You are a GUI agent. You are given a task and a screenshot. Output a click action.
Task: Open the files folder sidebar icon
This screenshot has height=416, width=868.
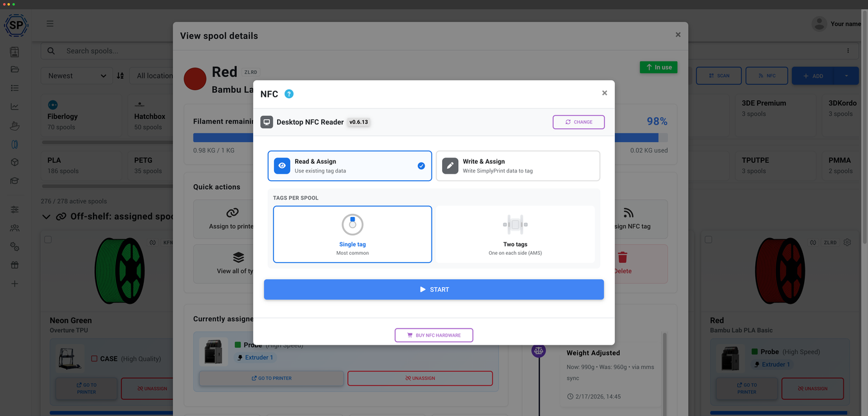(x=15, y=69)
